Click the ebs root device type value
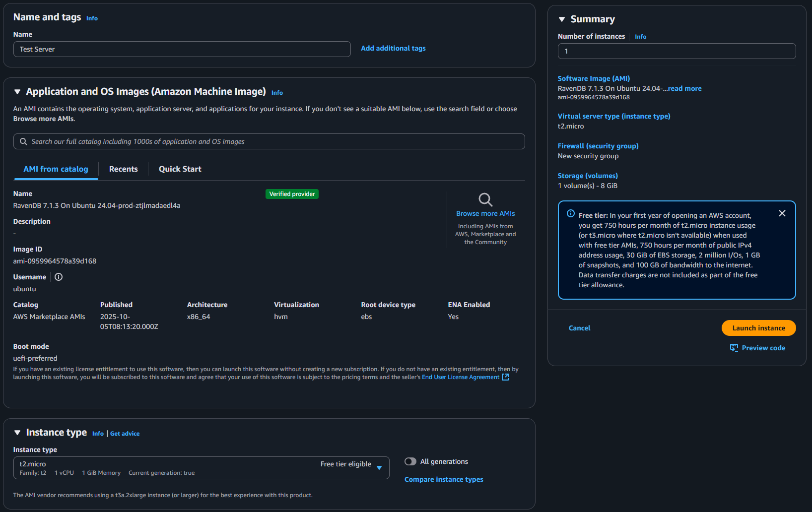812x512 pixels. [366, 317]
